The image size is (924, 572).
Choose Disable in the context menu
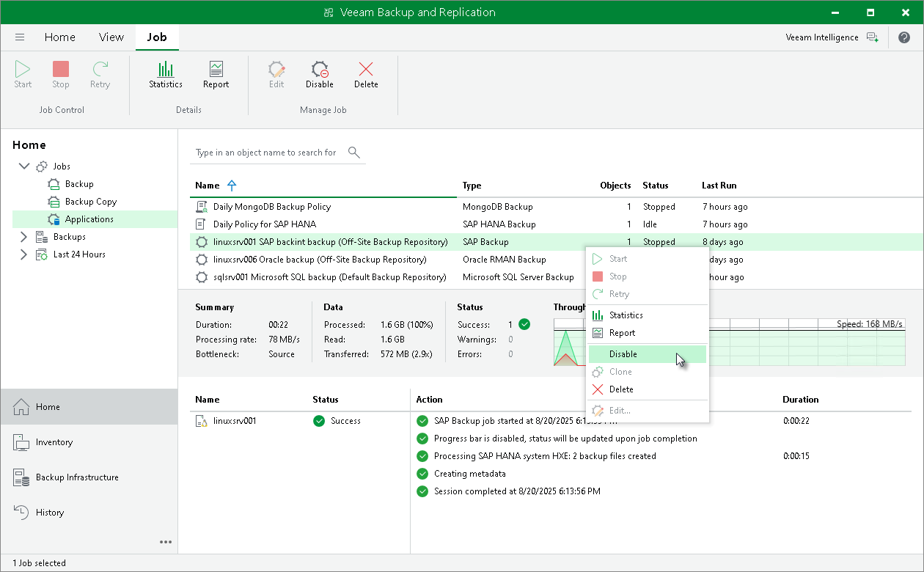pos(623,354)
